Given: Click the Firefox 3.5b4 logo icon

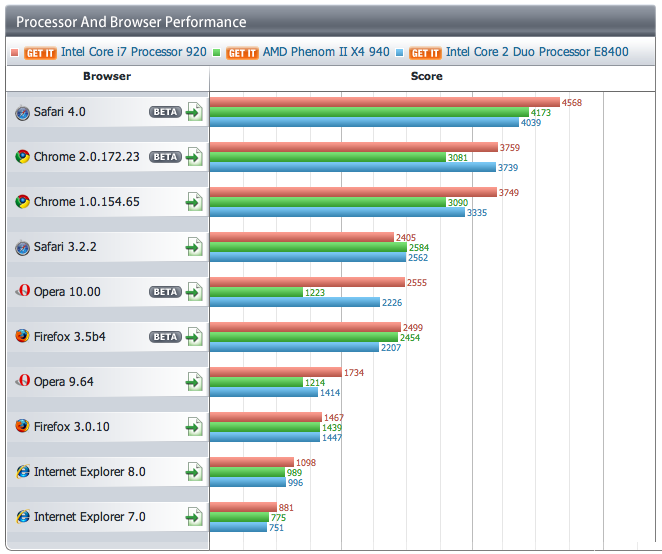Looking at the screenshot, I should 22,336.
